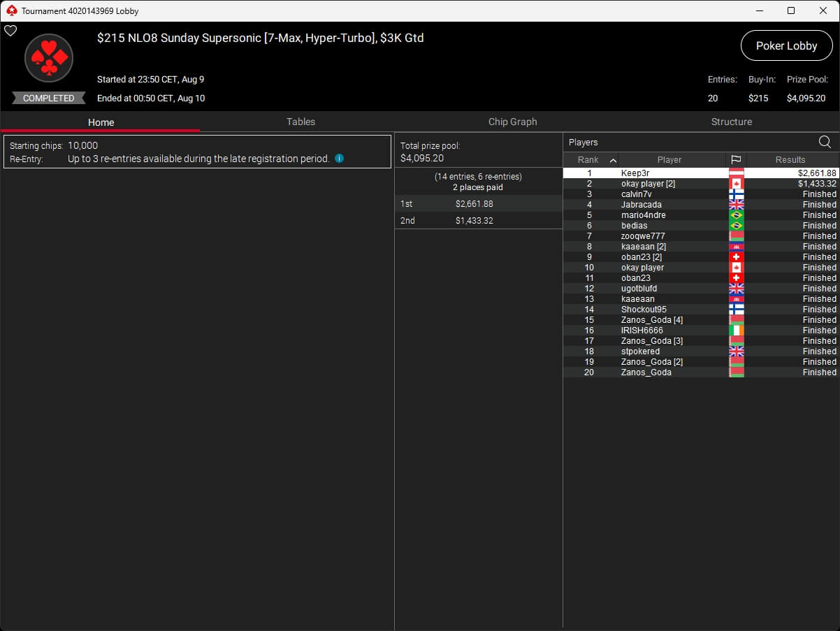Go to the Poker Lobby
Image resolution: width=840 pixels, height=631 pixels.
pos(786,45)
